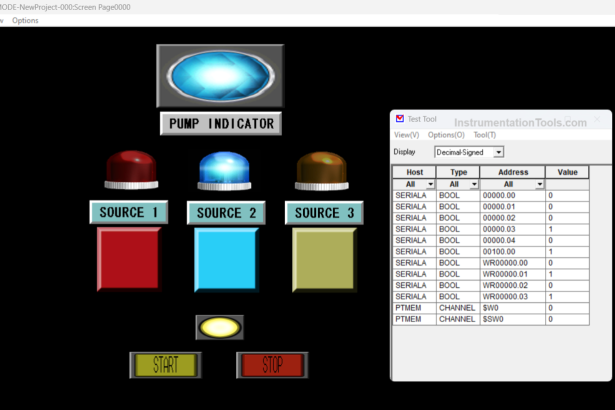Open View(V) menu in Test Tool
Image resolution: width=615 pixels, height=410 pixels.
point(406,134)
